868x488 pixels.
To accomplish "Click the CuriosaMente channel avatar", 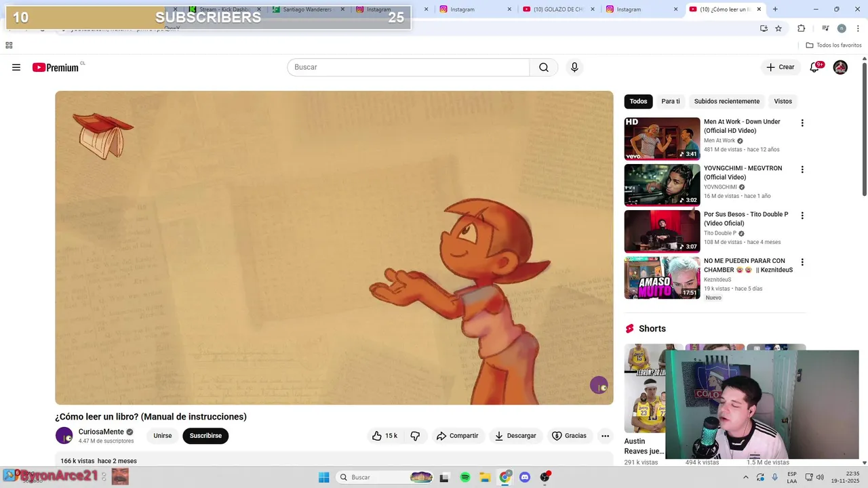I will click(x=64, y=436).
